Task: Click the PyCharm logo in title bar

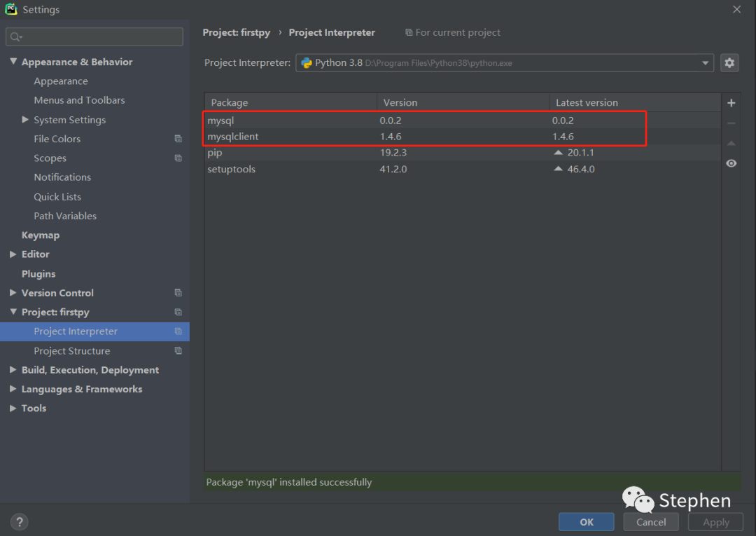Action: click(10, 9)
